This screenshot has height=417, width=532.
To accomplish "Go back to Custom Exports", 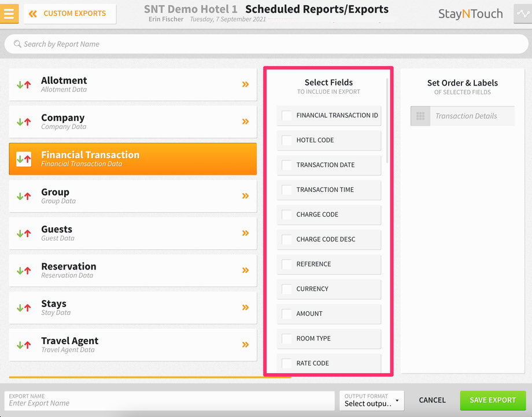I will (x=70, y=13).
